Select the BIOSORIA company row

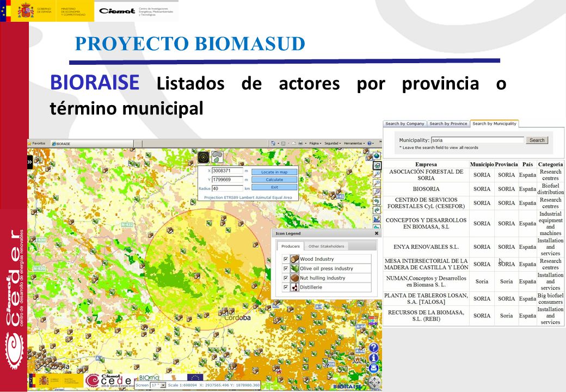(x=426, y=189)
